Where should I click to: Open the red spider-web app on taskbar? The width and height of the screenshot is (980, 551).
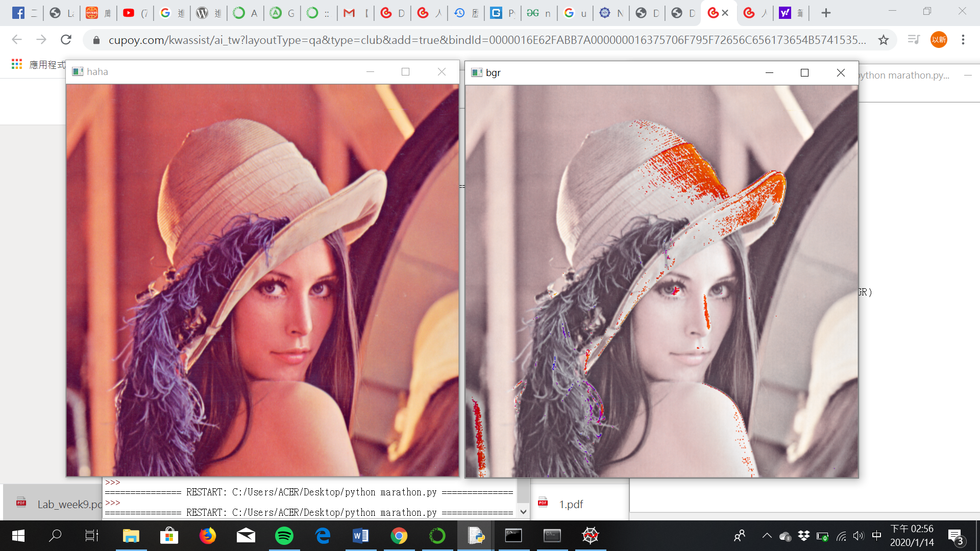coord(591,536)
